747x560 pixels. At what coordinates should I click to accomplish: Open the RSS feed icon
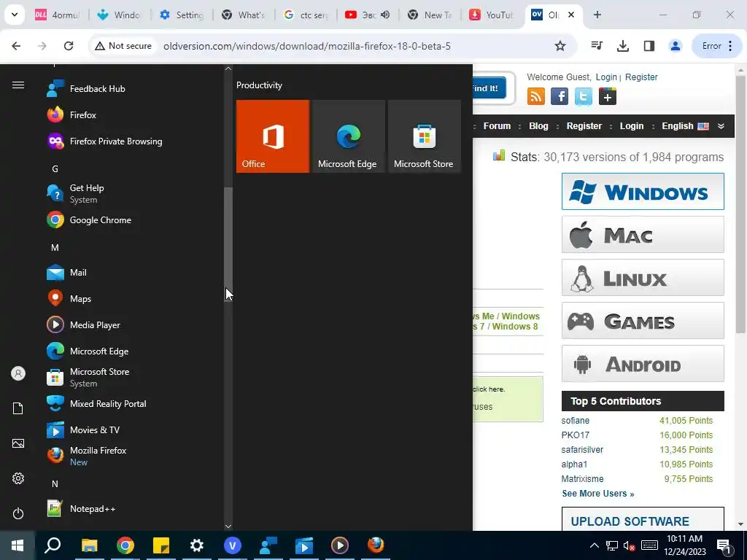click(536, 96)
